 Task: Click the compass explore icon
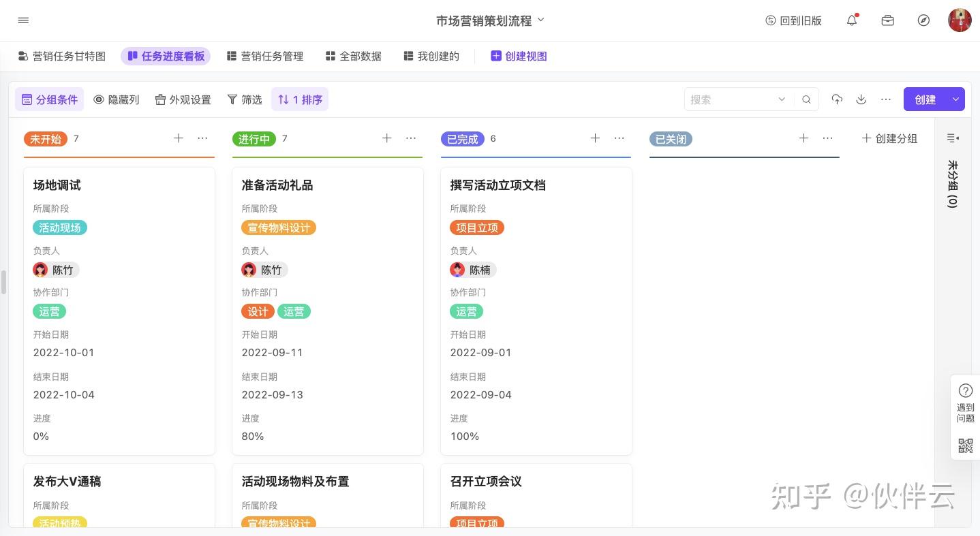(x=923, y=20)
